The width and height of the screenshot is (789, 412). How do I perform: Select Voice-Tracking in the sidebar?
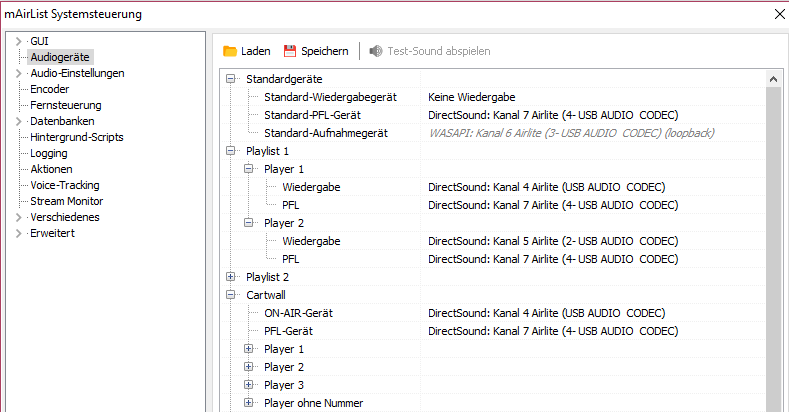(x=65, y=185)
